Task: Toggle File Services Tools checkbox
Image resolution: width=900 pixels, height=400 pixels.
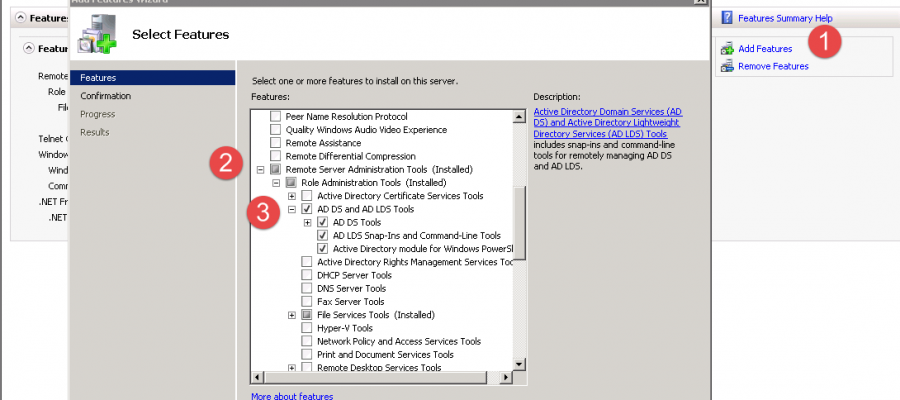Action: [x=307, y=314]
